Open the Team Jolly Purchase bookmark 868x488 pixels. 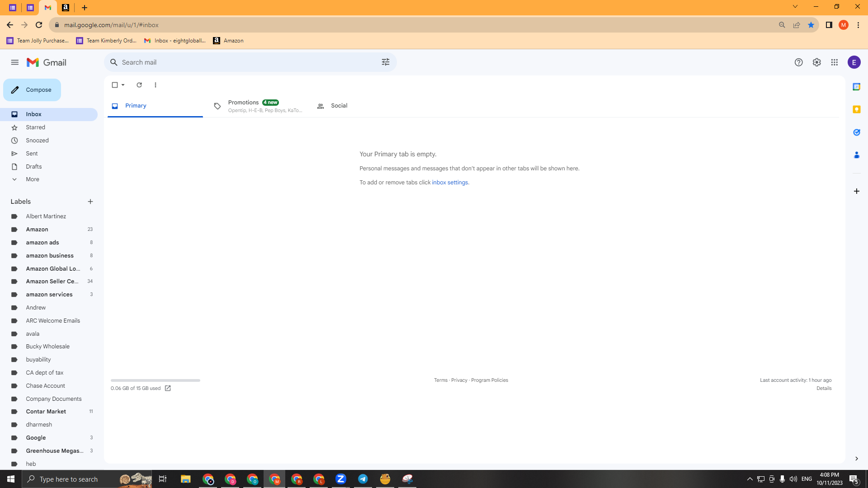pos(38,41)
